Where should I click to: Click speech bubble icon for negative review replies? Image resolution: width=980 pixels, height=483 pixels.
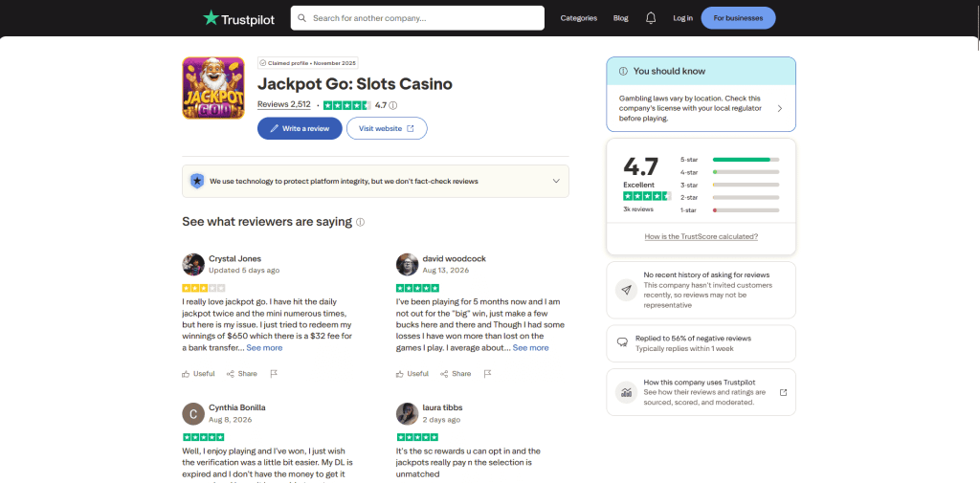622,342
